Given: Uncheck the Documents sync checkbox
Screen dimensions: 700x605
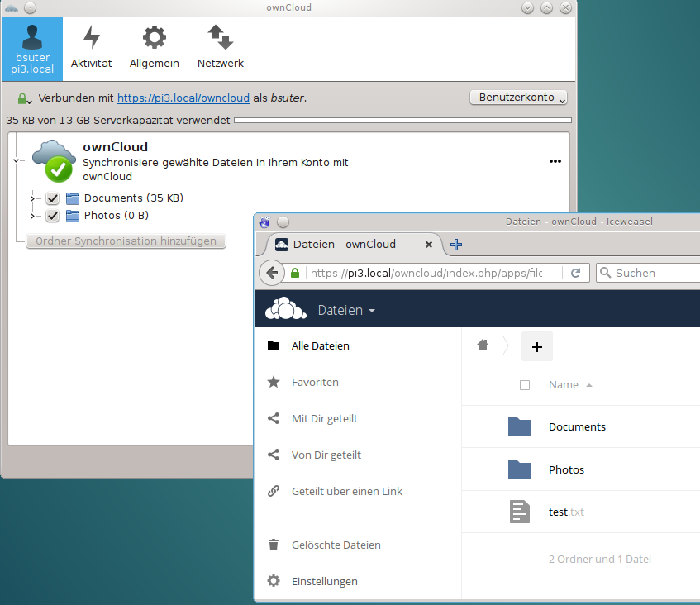Looking at the screenshot, I should [52, 198].
